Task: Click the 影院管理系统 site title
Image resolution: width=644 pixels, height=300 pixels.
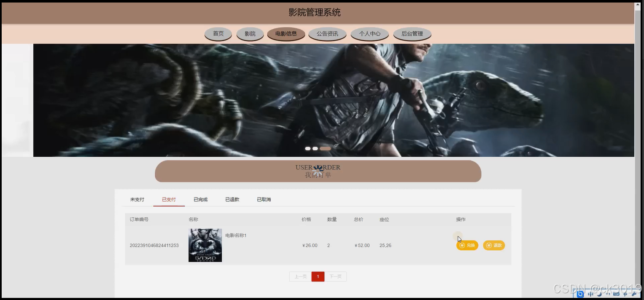Action: 315,12
